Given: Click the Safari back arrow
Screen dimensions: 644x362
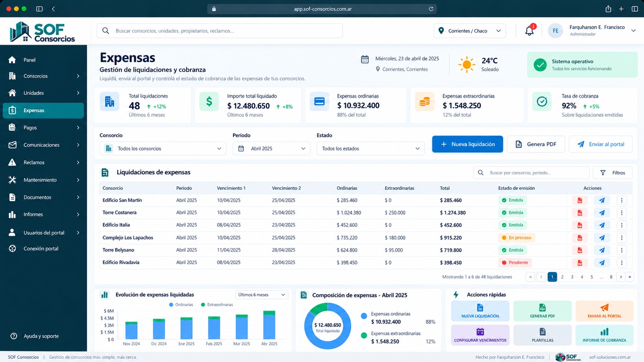Looking at the screenshot, I should pyautogui.click(x=54, y=9).
